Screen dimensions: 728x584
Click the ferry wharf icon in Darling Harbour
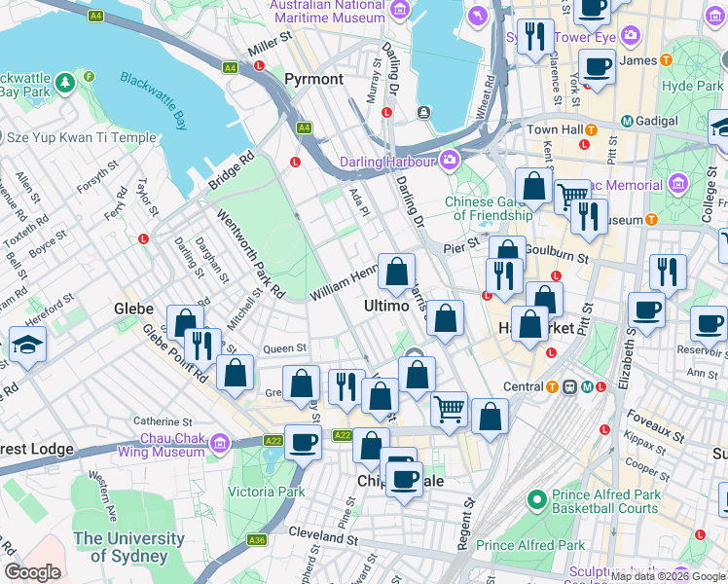click(423, 112)
